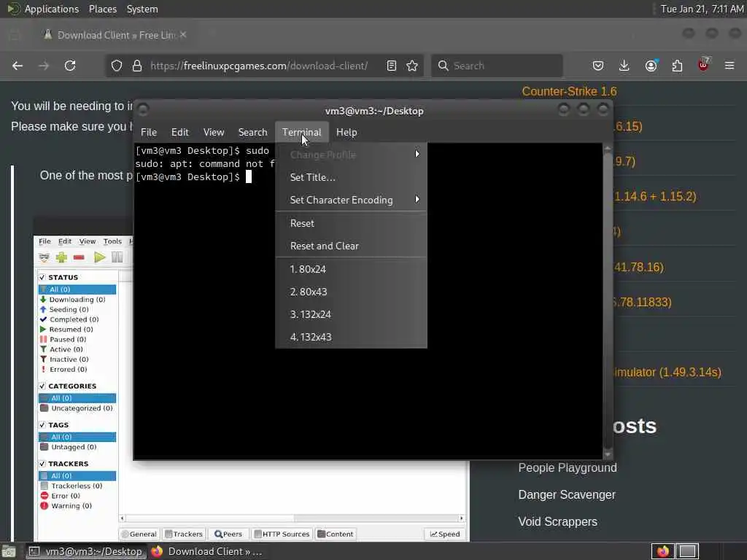Choose Set Title… menu entry

[x=351, y=177]
